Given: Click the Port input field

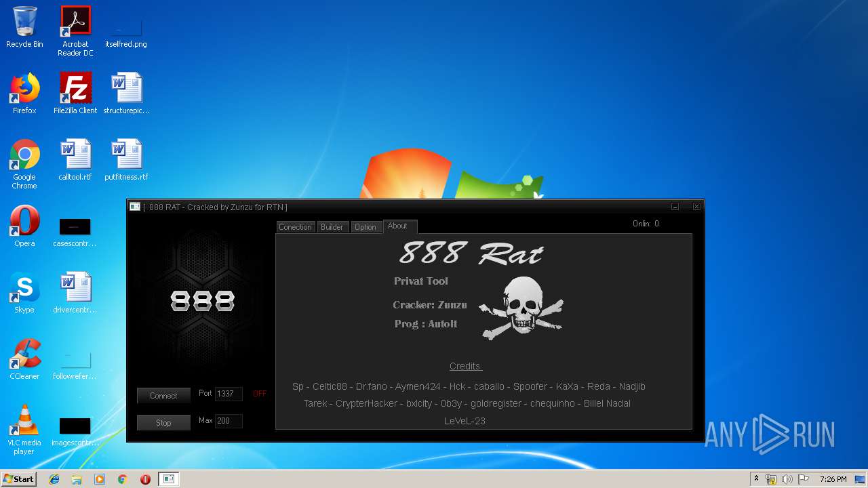Looking at the screenshot, I should pyautogui.click(x=229, y=394).
